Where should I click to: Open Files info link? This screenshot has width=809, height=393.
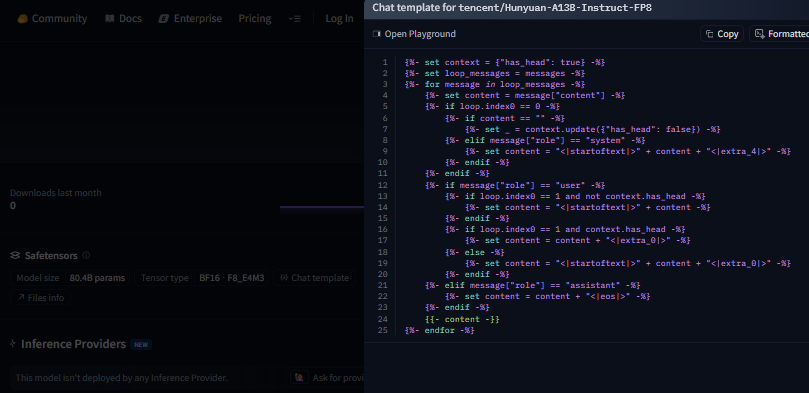click(41, 298)
